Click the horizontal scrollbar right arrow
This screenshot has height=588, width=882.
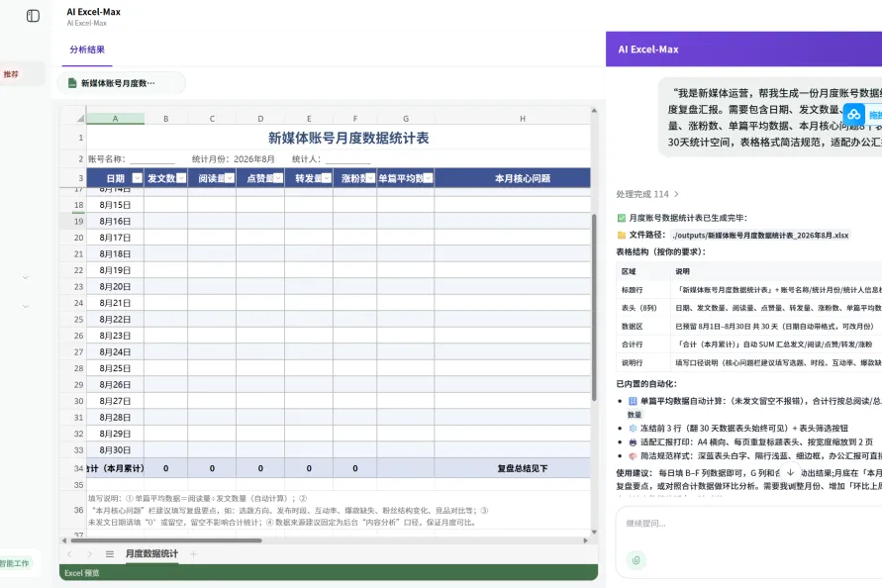pos(586,540)
